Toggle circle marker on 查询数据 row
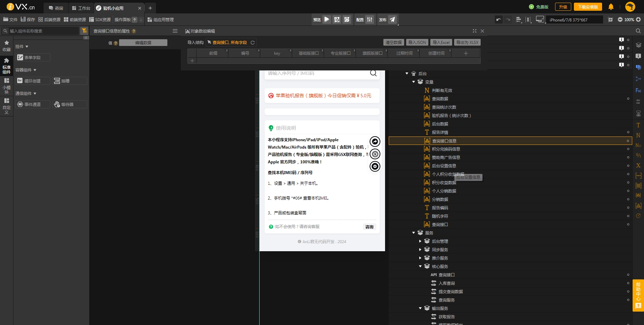 628,99
